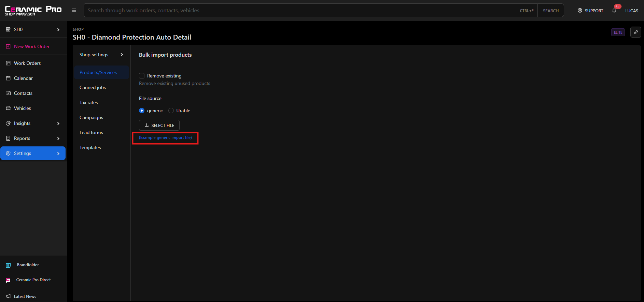Click the Remove existing unused products text
The height and width of the screenshot is (302, 644).
click(174, 83)
